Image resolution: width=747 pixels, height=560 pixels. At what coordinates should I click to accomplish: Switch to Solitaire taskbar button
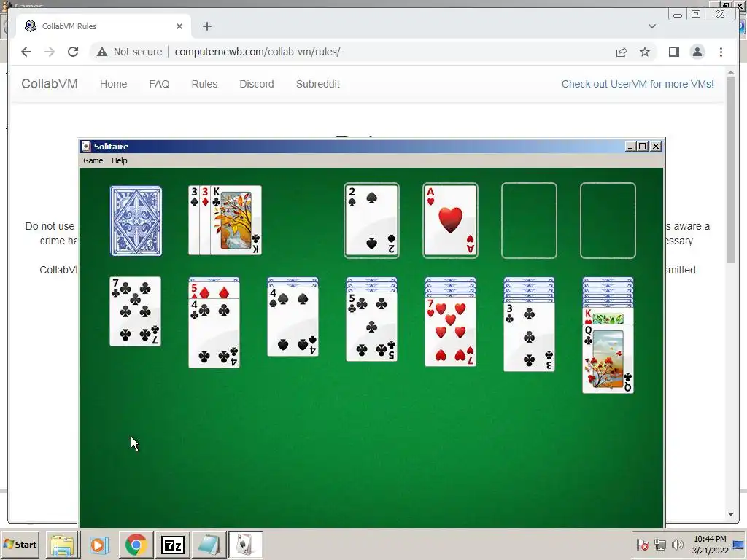(245, 545)
